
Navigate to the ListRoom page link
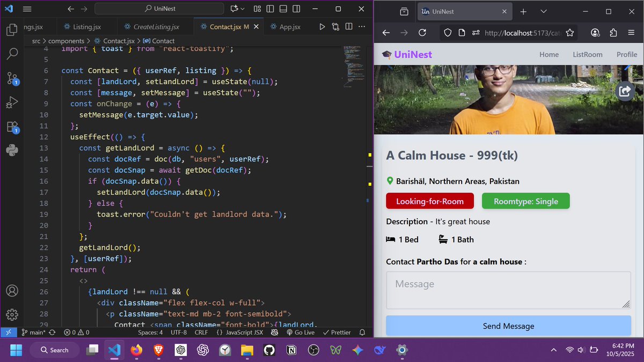click(587, 54)
